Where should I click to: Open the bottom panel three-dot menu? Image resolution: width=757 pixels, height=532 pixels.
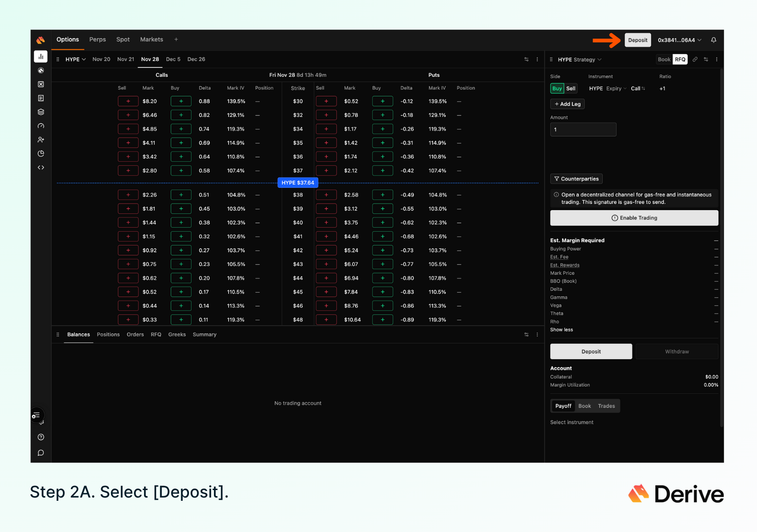[537, 334]
